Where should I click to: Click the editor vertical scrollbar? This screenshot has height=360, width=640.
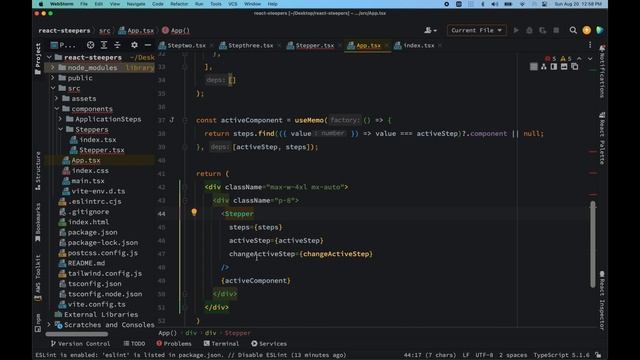coord(593,244)
